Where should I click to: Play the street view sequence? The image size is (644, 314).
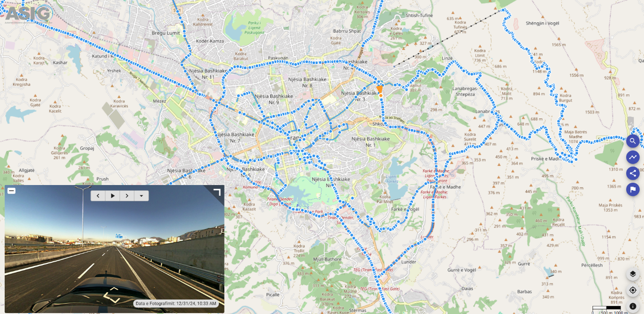(x=113, y=196)
